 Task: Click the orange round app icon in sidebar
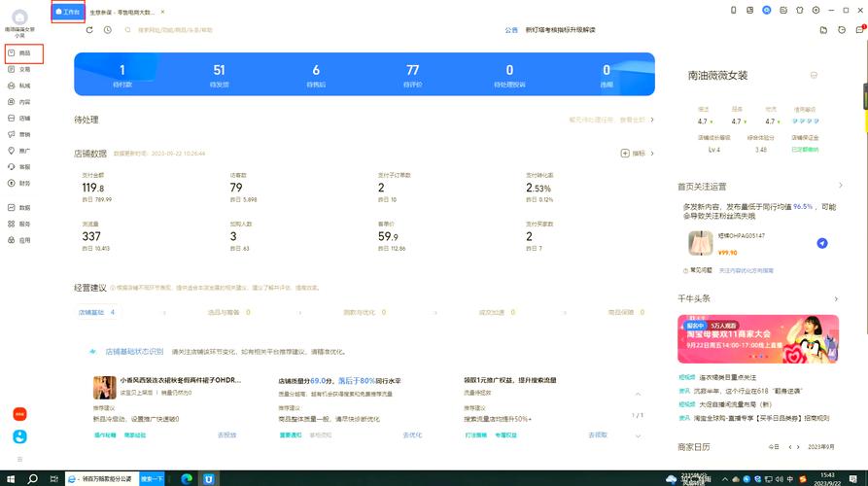20,414
